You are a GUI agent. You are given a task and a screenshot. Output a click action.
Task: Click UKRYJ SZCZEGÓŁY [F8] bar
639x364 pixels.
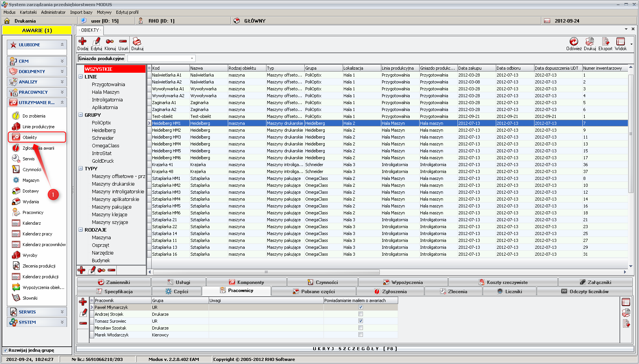point(355,349)
